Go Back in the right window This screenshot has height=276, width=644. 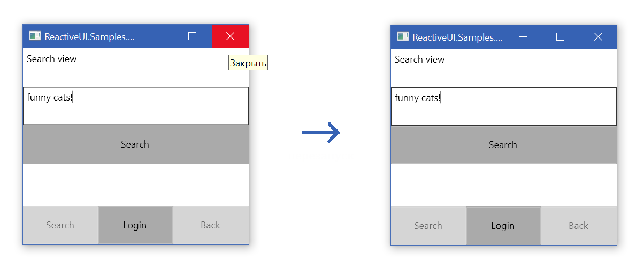point(579,226)
